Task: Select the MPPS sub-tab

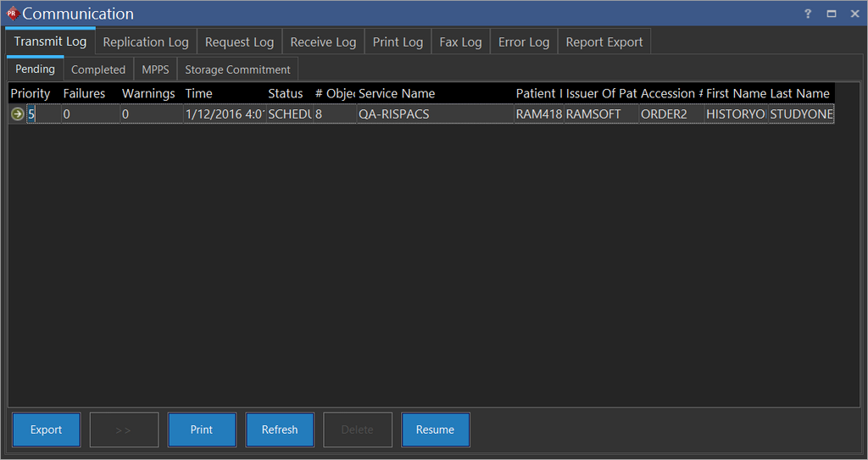Action: 155,69
